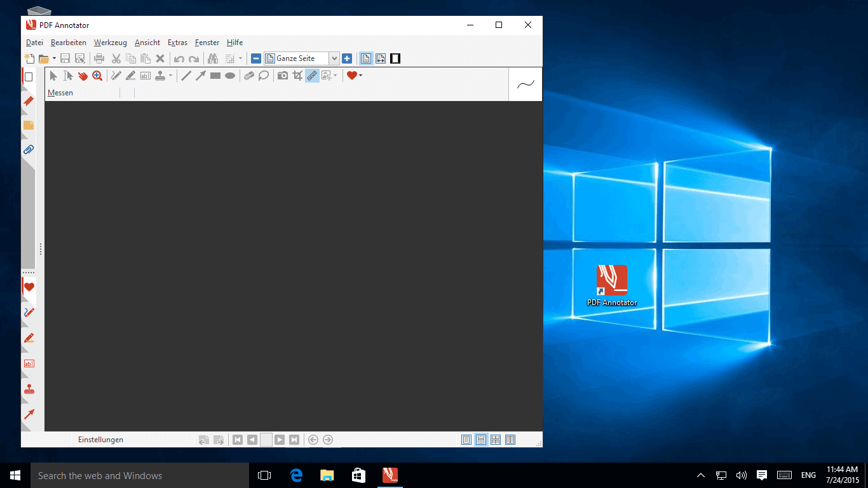Screen dimensions: 868x488
Task: Open the pen toolbox tab in sidebar
Action: 28,313
